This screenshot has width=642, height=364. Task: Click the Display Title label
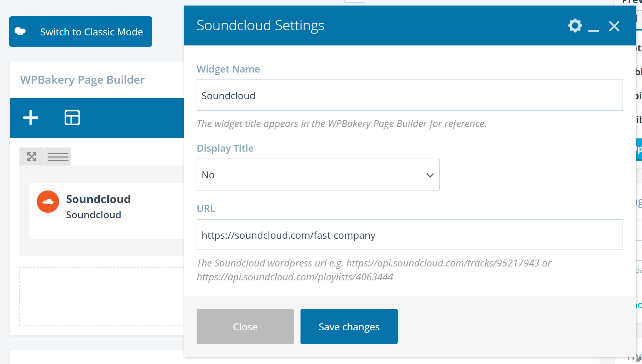point(225,148)
